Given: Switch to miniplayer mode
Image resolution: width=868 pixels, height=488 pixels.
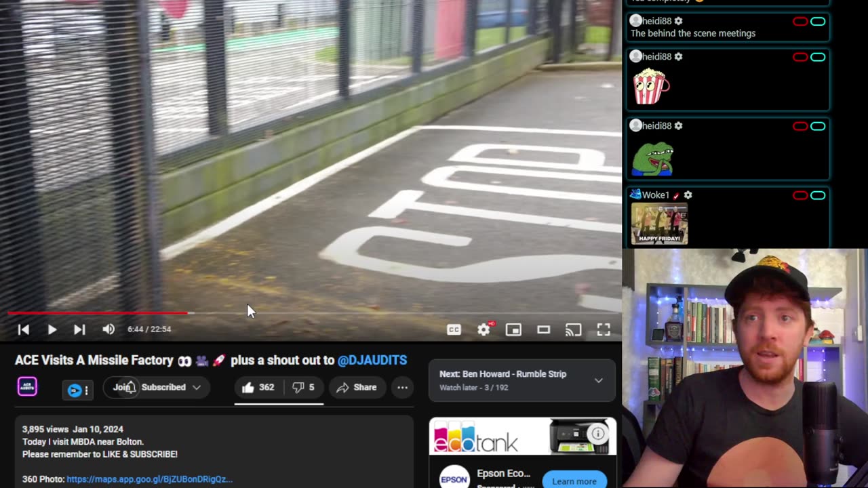Looking at the screenshot, I should tap(513, 329).
